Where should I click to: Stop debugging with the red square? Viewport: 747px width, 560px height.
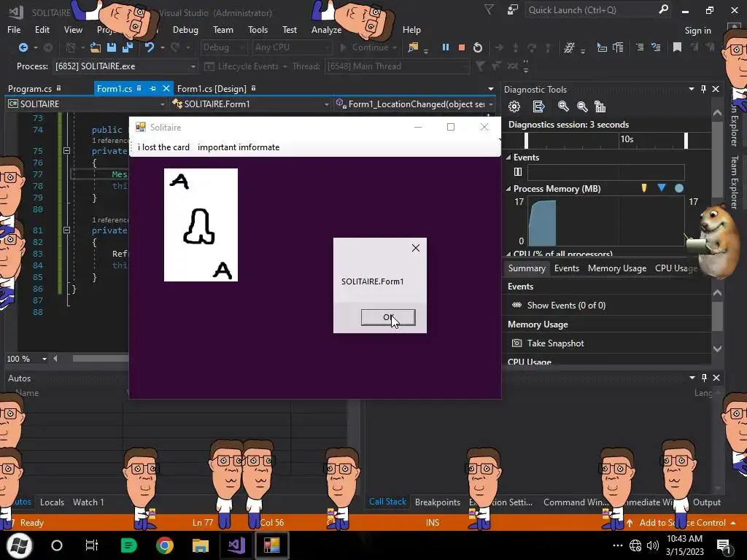pos(461,47)
